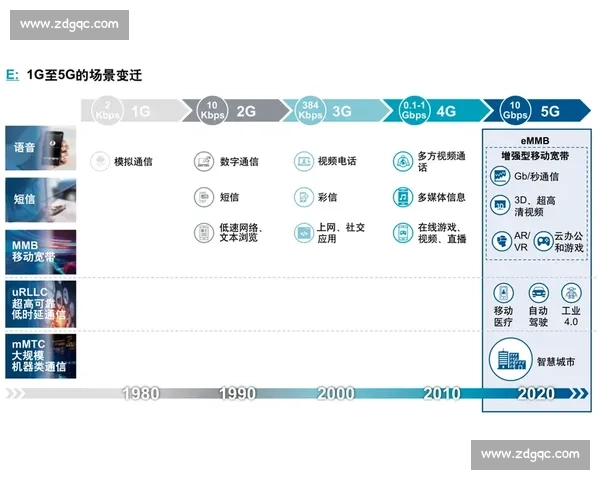Click the 工业4.0 robot icon
The image size is (600, 480).
[x=571, y=293]
